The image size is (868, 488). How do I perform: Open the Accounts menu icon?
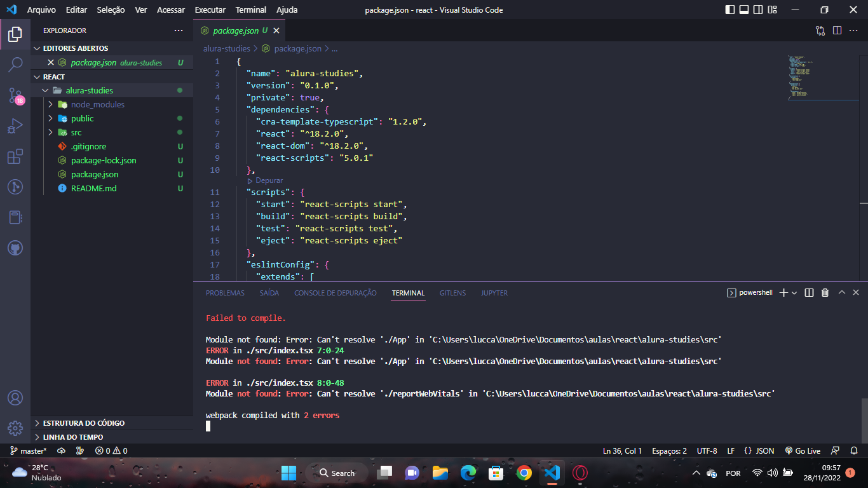(15, 398)
